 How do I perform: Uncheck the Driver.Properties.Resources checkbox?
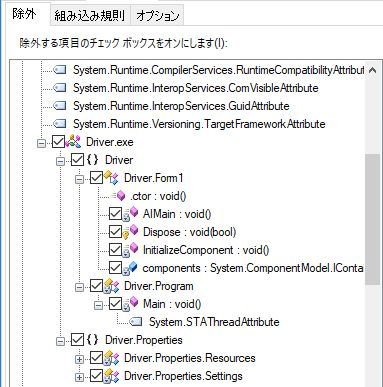96,358
